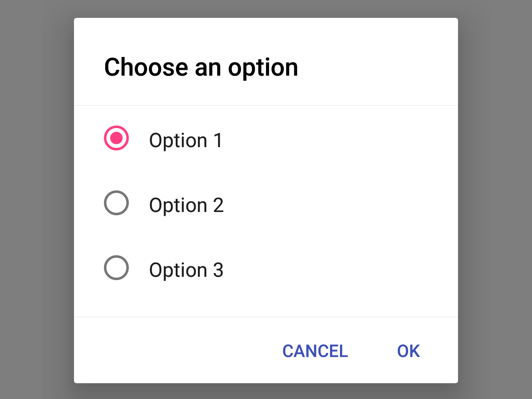Click the dimmed background outside the dialog

33,199
